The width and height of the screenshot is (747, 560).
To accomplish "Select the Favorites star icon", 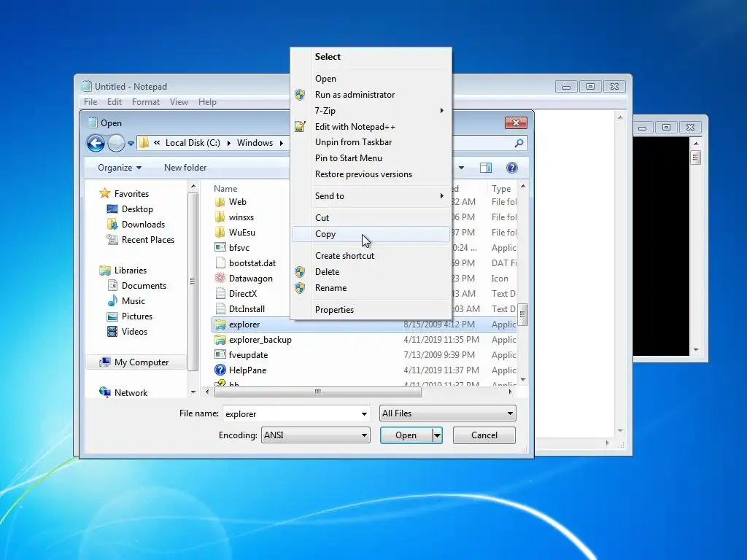I will click(105, 193).
